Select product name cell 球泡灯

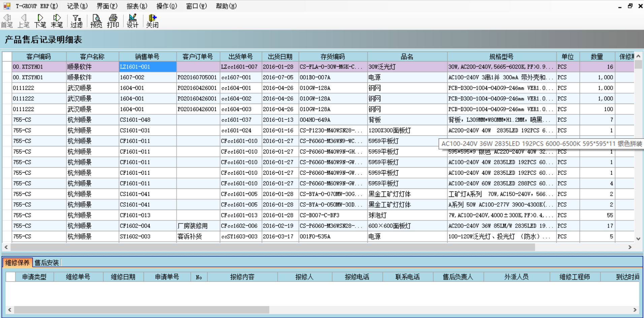point(407,215)
